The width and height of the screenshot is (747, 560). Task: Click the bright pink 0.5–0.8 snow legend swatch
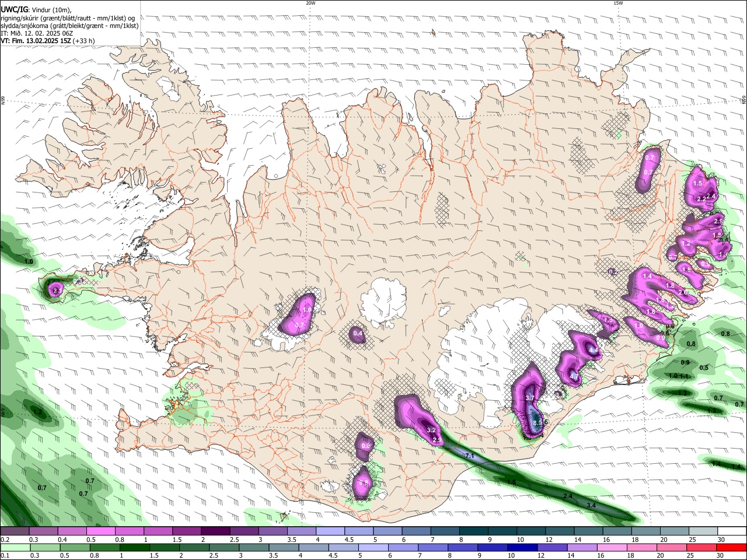click(101, 531)
